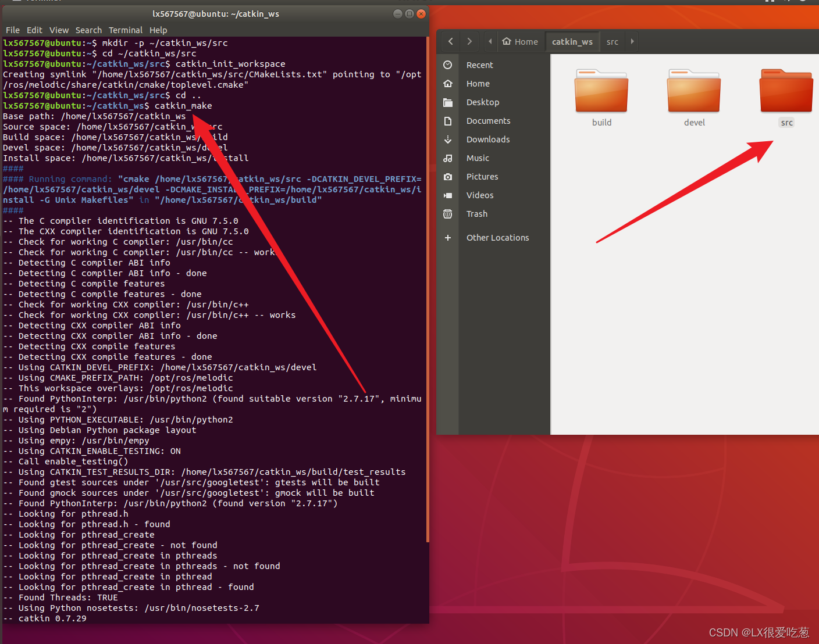The height and width of the screenshot is (644, 819).
Task: Click the Downloads arrow icon in sidebar
Action: point(447,139)
